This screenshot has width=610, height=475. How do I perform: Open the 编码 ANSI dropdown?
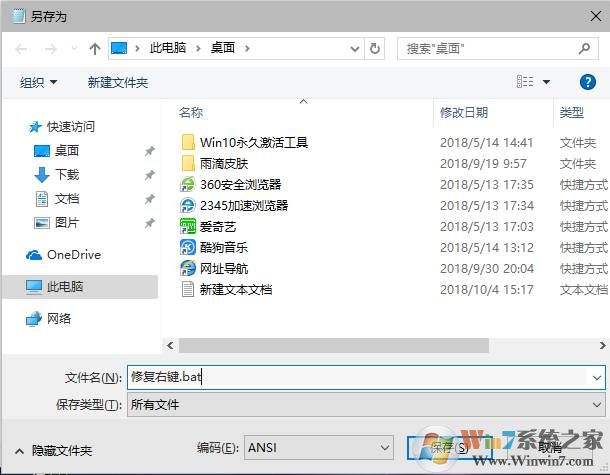point(319,448)
